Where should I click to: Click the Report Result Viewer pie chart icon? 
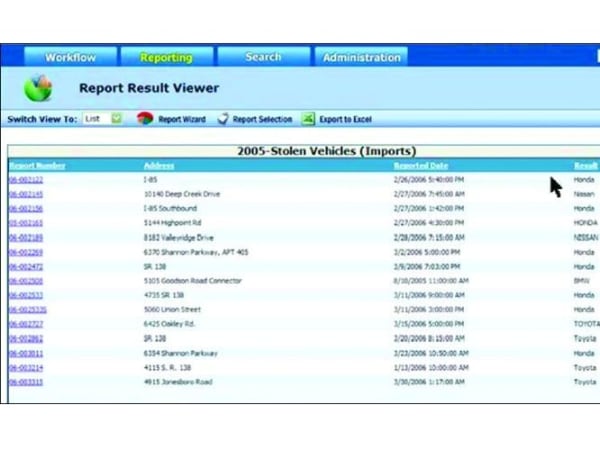coord(38,88)
